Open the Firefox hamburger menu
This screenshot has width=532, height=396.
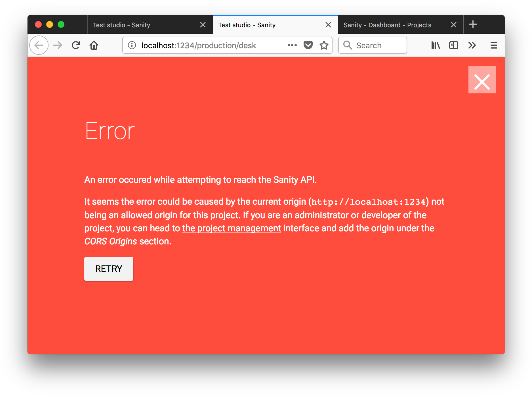pyautogui.click(x=494, y=45)
